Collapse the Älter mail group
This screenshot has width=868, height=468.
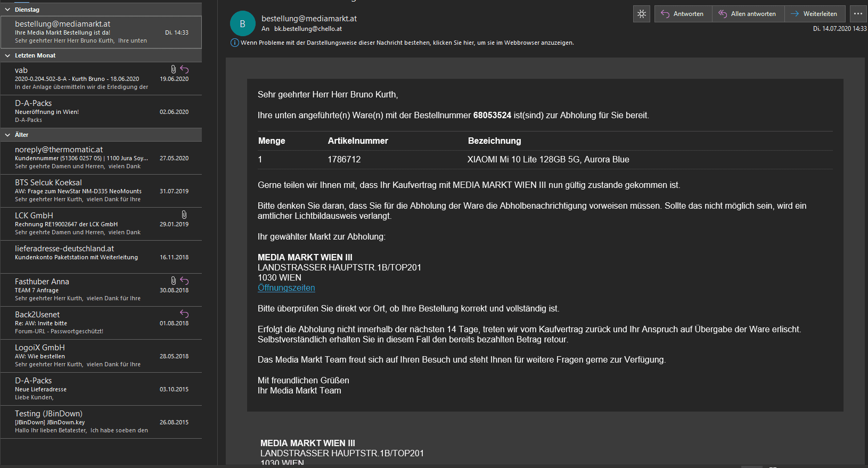7,135
